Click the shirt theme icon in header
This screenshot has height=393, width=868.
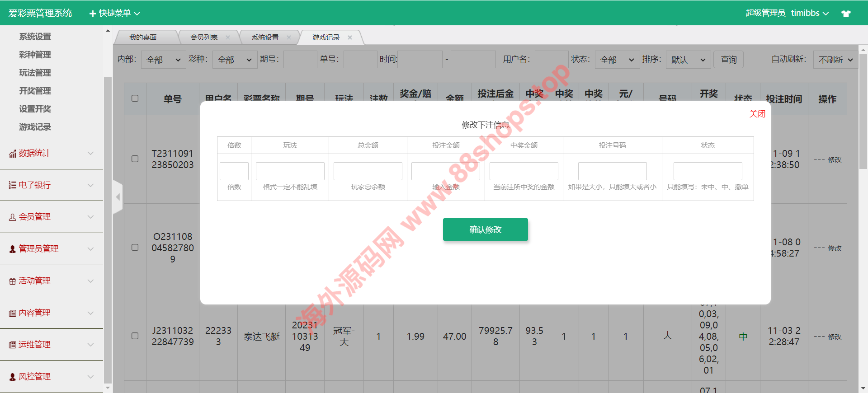(846, 14)
